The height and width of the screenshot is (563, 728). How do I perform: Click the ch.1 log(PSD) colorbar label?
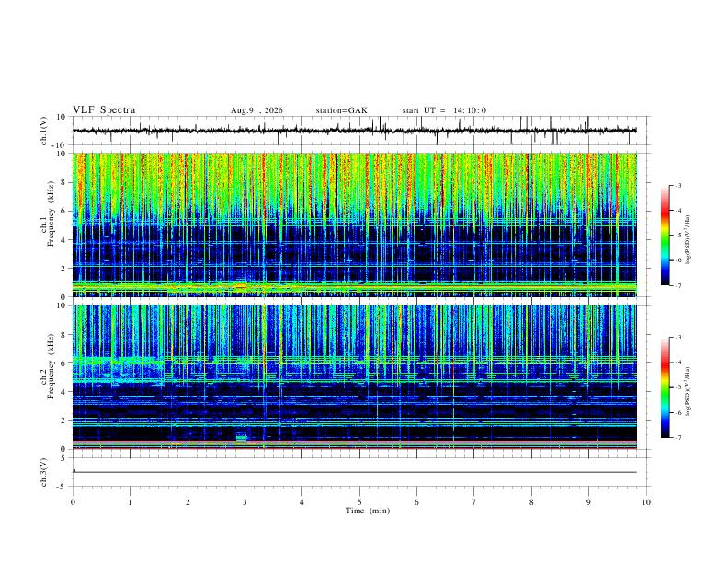688,239
